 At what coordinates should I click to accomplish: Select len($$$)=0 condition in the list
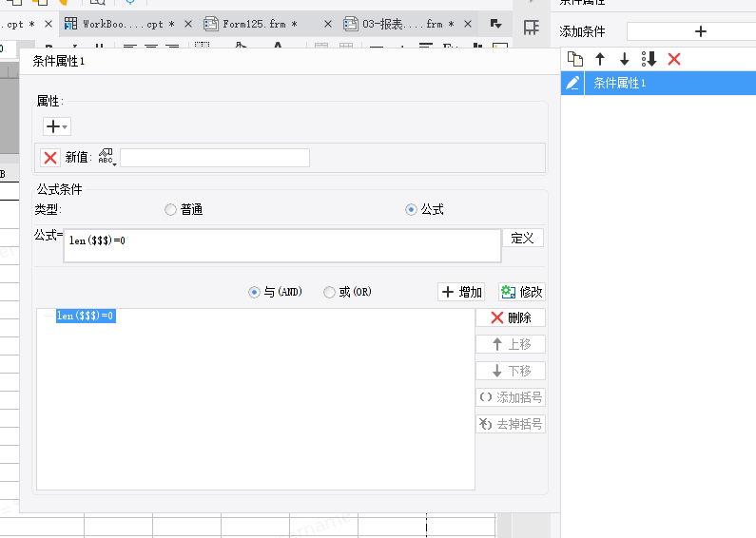(86, 316)
